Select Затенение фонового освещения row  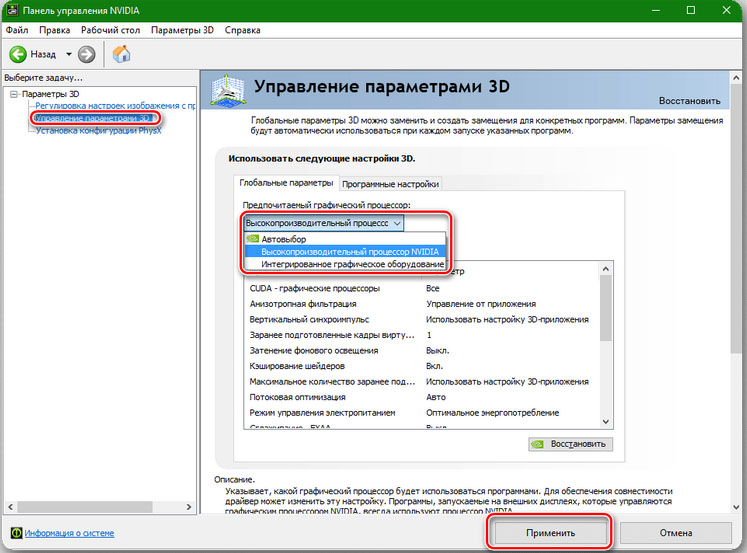pos(421,351)
